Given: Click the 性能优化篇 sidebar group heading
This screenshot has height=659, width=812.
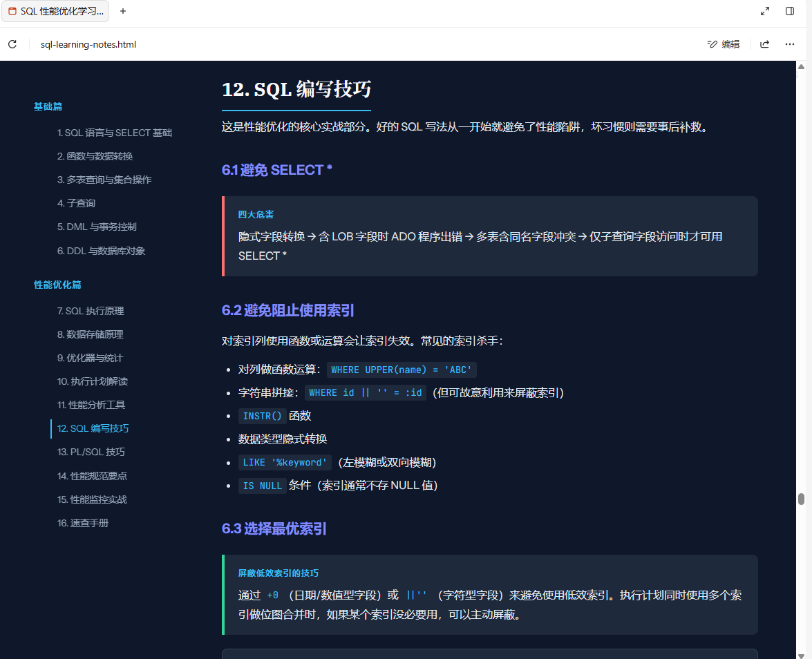Looking at the screenshot, I should [x=57, y=285].
